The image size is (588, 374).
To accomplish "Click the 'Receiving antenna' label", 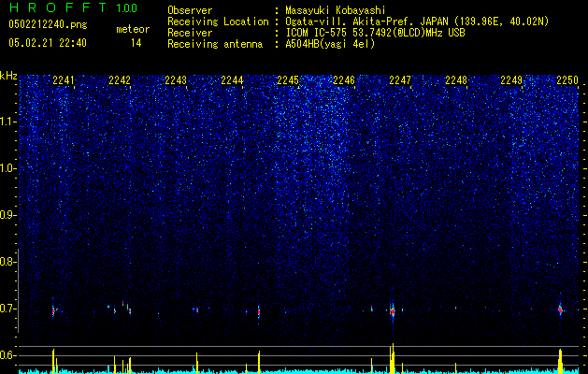I will [215, 44].
